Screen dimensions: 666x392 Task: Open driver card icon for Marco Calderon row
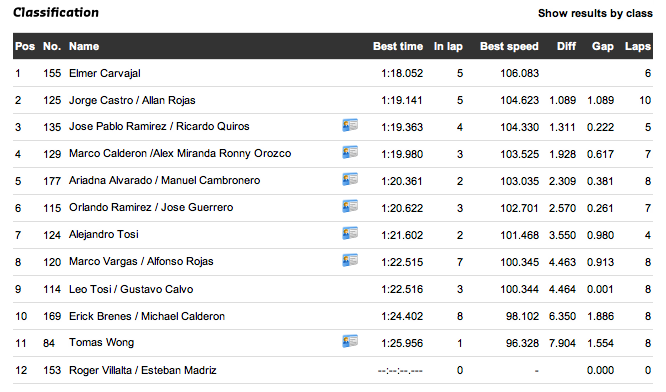click(x=350, y=152)
